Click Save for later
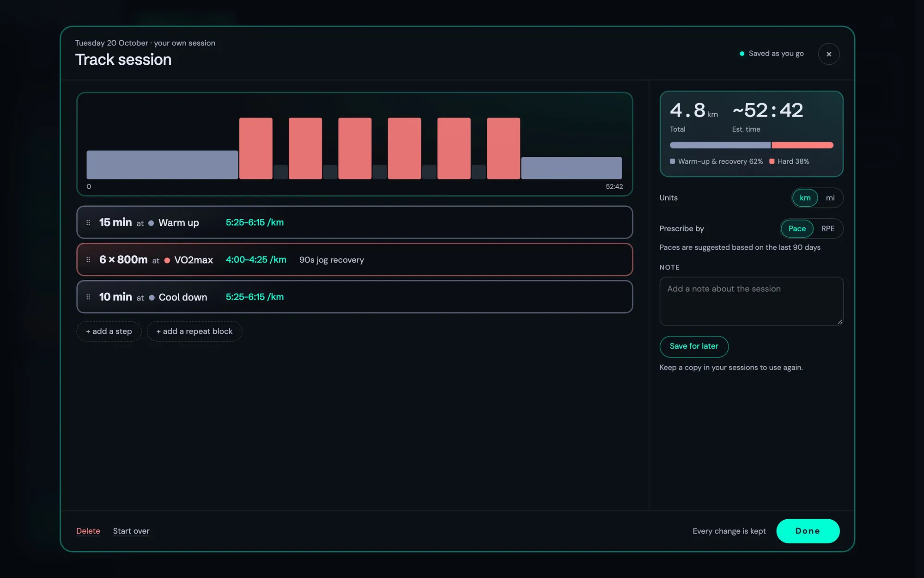 coord(694,346)
